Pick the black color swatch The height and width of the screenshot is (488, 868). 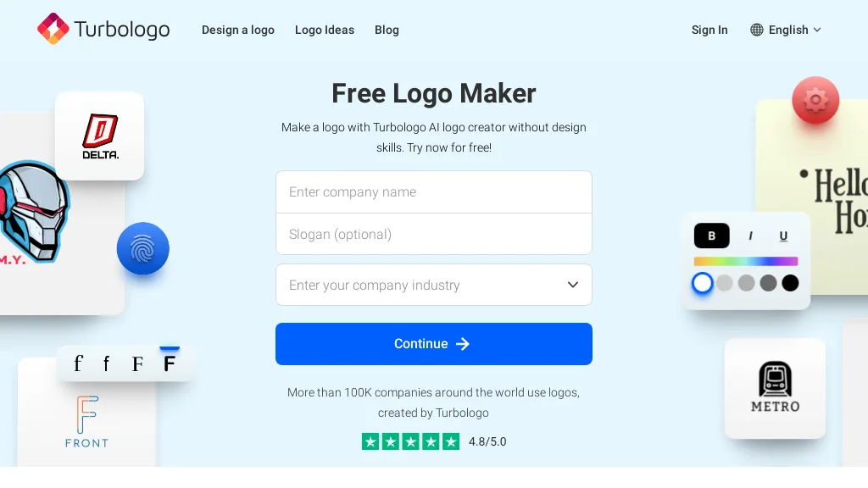click(x=790, y=283)
